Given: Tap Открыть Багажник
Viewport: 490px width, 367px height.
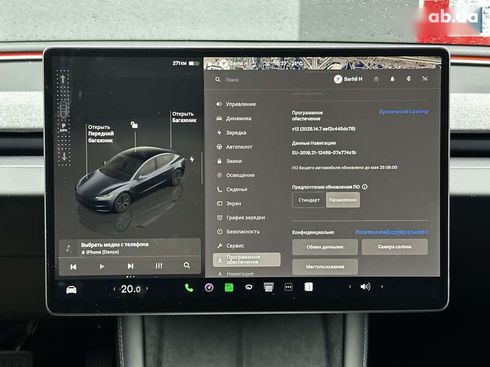Looking at the screenshot, I should coord(184,117).
